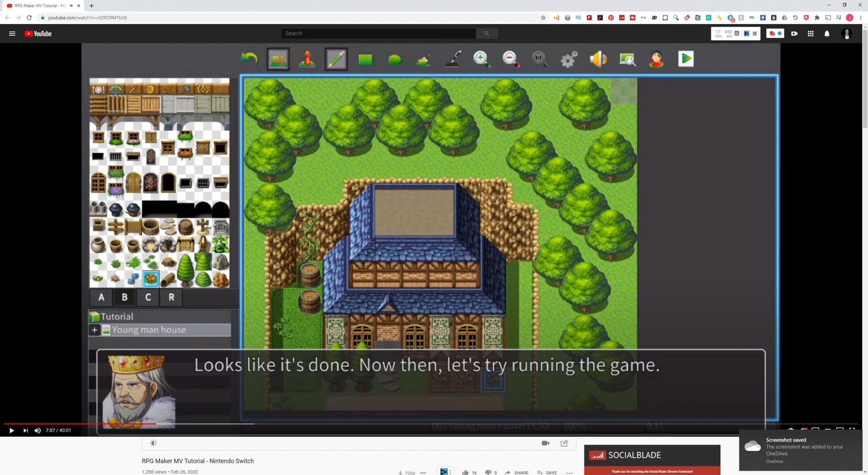Focus the YouTube Search field
This screenshot has height=475, width=868.
379,33
